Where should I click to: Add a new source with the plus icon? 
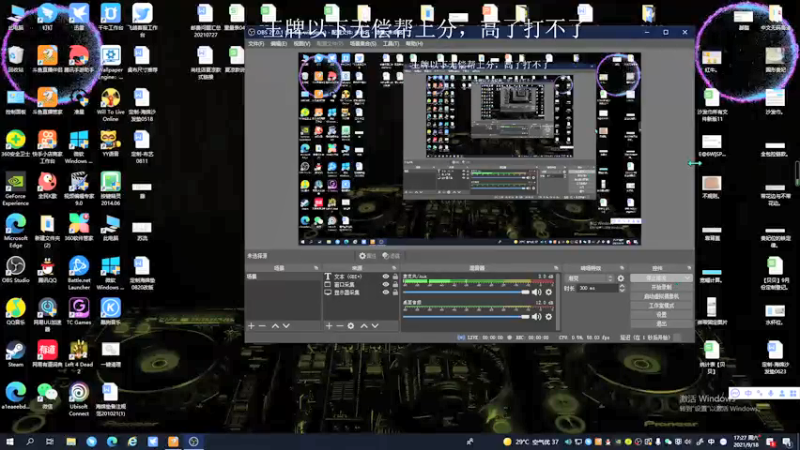pos(329,326)
